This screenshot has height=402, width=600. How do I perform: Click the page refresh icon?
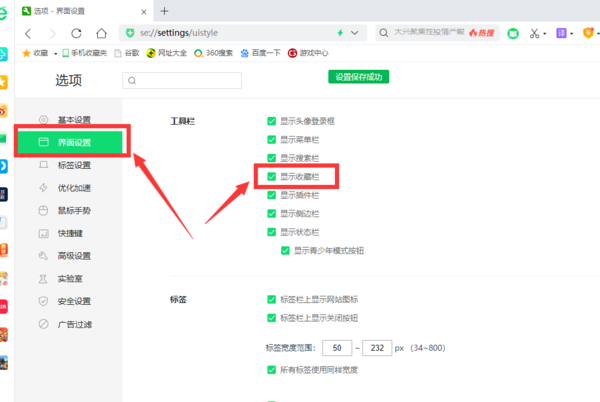point(77,33)
